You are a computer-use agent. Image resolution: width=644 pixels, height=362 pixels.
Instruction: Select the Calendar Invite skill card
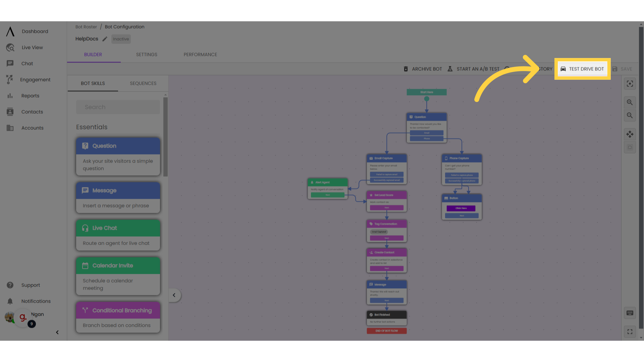tap(118, 276)
